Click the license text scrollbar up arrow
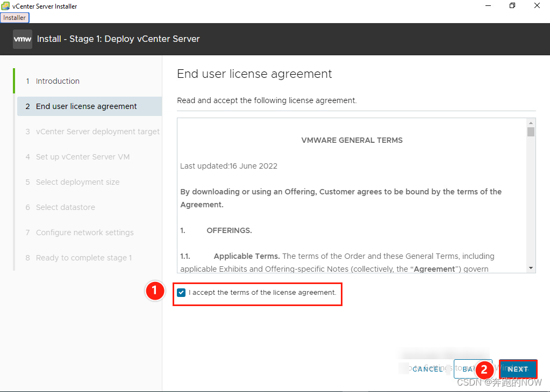This screenshot has height=392, width=550. (x=531, y=122)
